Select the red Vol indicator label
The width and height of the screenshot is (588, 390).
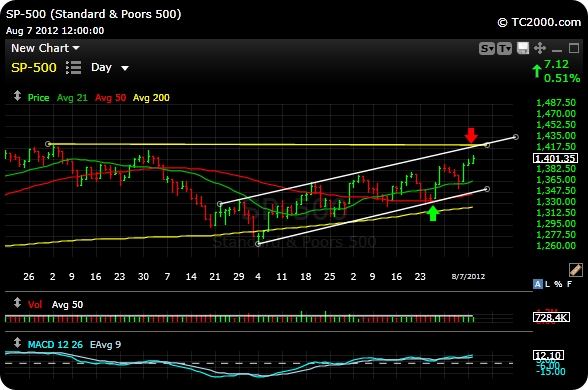pos(35,304)
